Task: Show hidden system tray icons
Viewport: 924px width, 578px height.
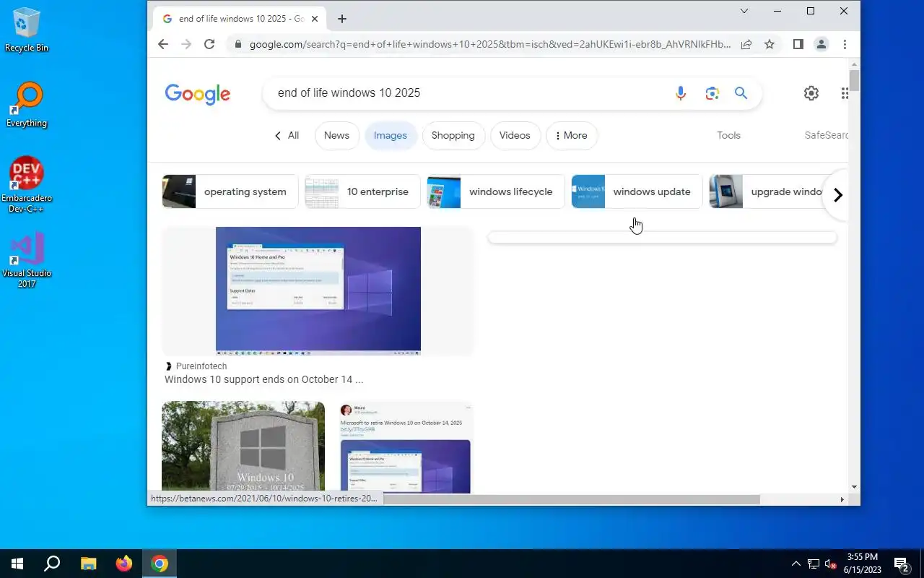Action: 796,564
